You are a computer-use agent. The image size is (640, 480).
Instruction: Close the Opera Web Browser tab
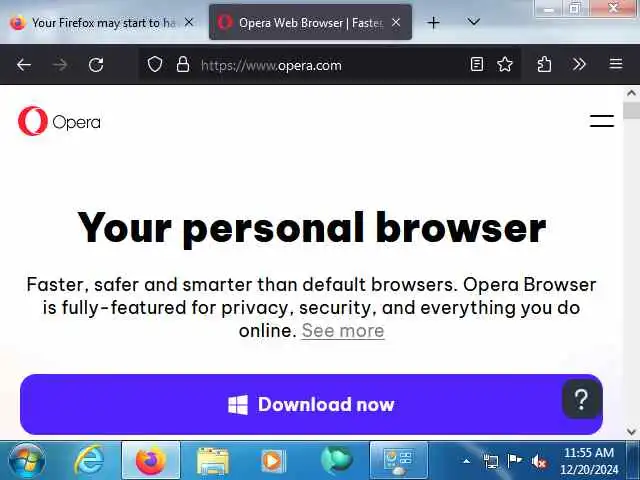click(x=396, y=23)
